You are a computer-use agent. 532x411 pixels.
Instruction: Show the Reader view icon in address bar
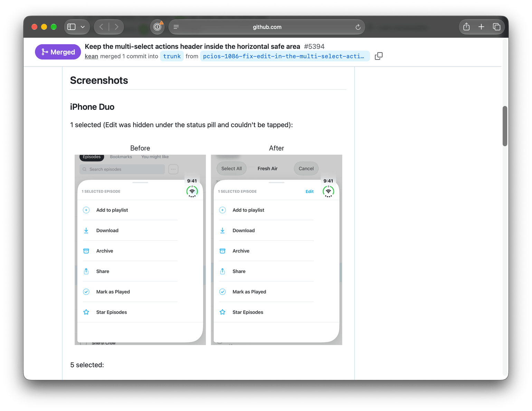[176, 27]
